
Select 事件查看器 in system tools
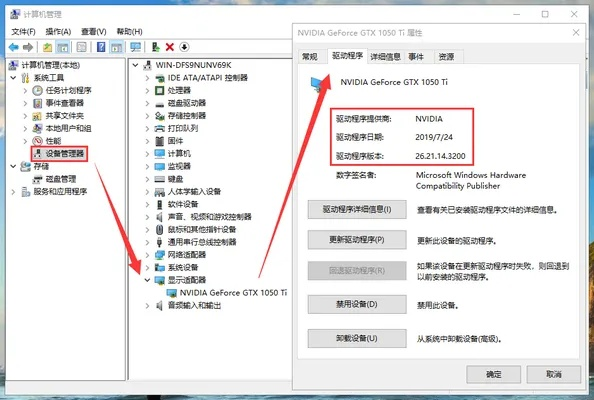[x=64, y=103]
